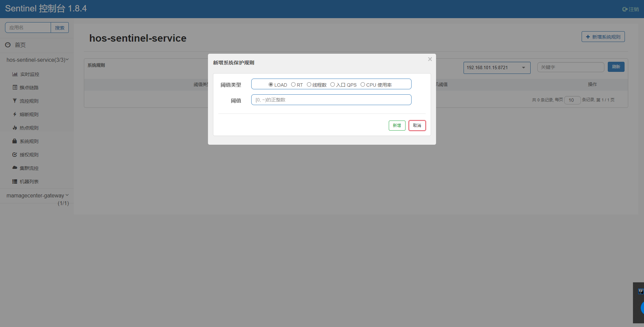Click the flame icon beside 热点规则

15,128
